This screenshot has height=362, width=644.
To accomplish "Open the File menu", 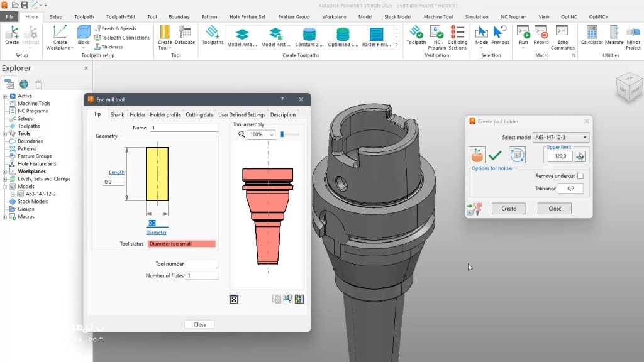I will click(x=9, y=17).
